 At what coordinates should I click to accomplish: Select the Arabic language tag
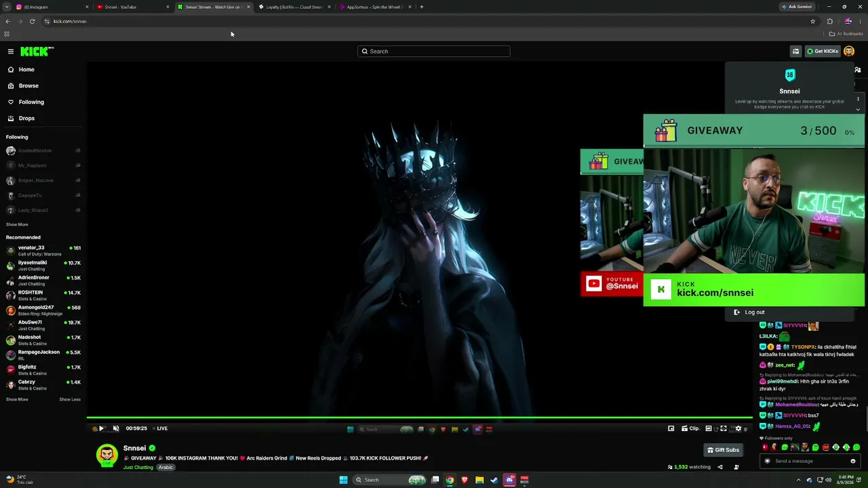(166, 468)
